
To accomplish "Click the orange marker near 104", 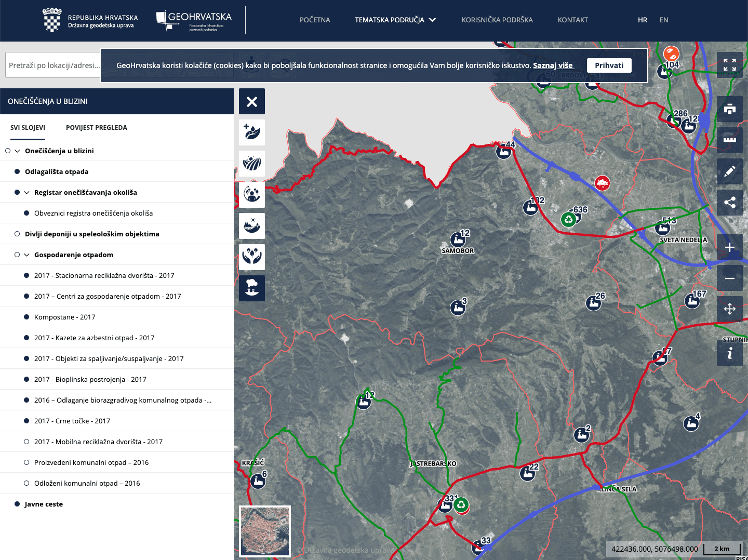I will coord(671,53).
